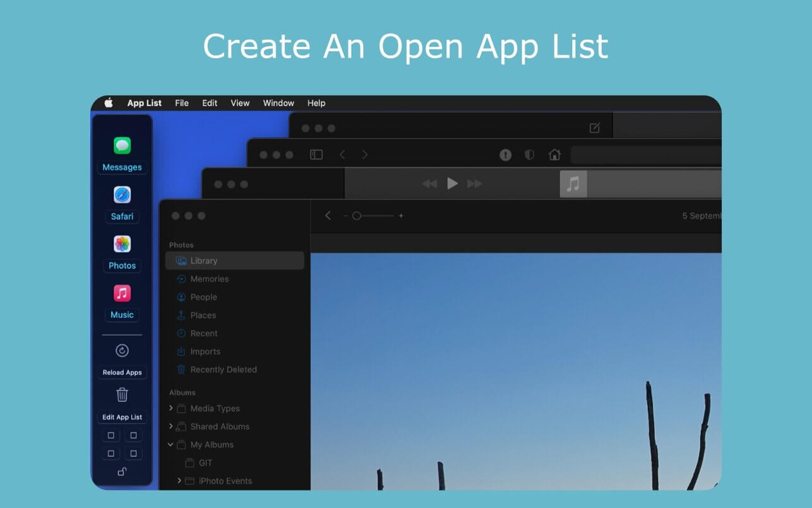Viewport: 812px width, 508px height.
Task: Click the trash icon in app list
Action: coord(122,395)
